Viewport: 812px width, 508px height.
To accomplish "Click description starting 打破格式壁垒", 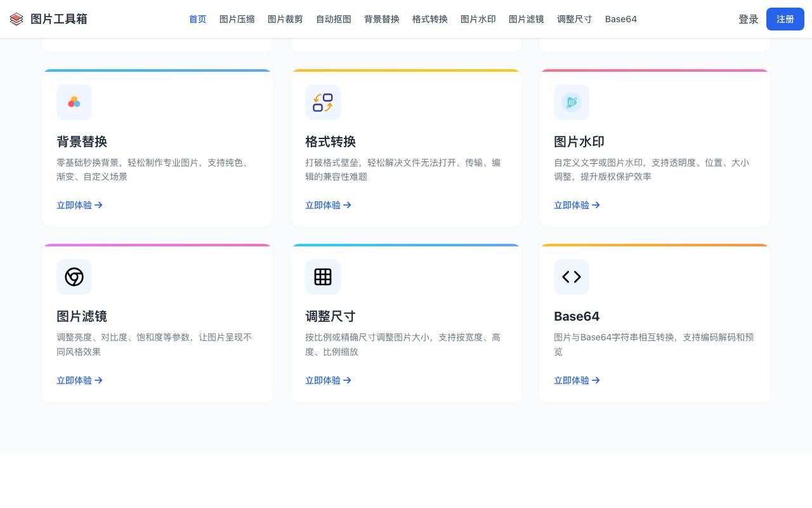I will point(403,170).
